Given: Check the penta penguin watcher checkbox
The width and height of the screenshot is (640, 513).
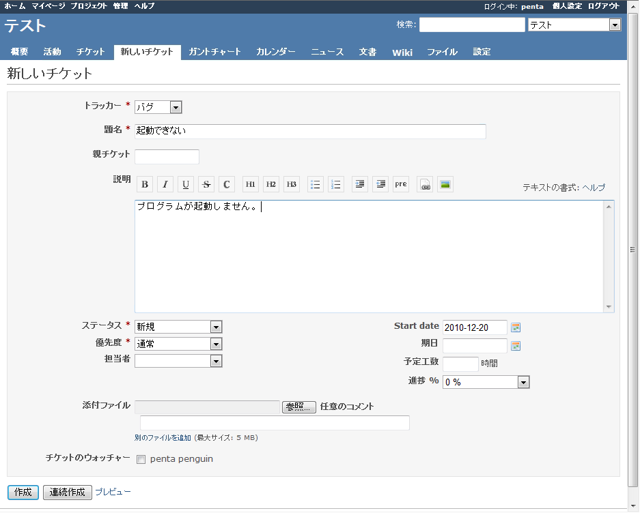Looking at the screenshot, I should click(x=141, y=460).
